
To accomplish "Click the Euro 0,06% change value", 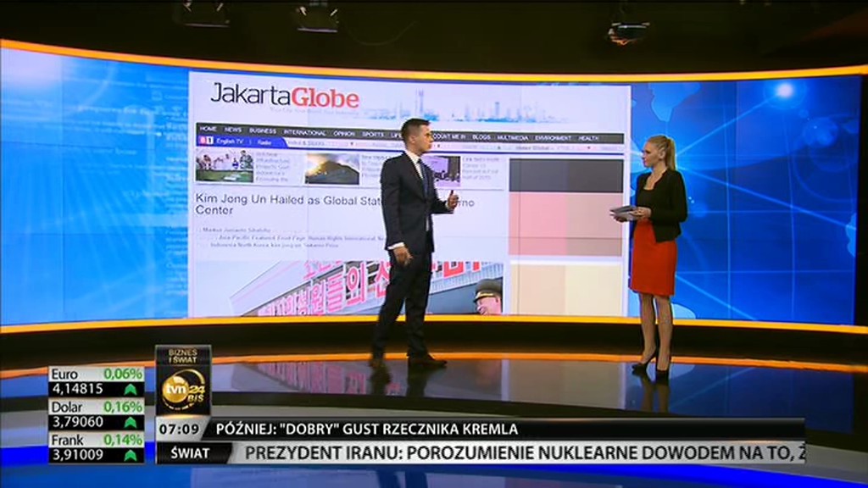I will [x=123, y=374].
